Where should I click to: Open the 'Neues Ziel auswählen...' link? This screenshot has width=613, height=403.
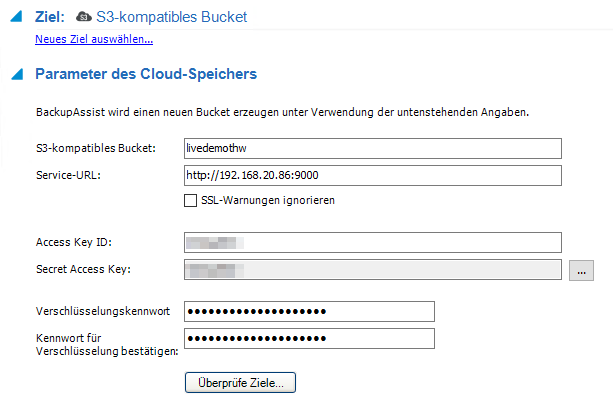(94, 40)
